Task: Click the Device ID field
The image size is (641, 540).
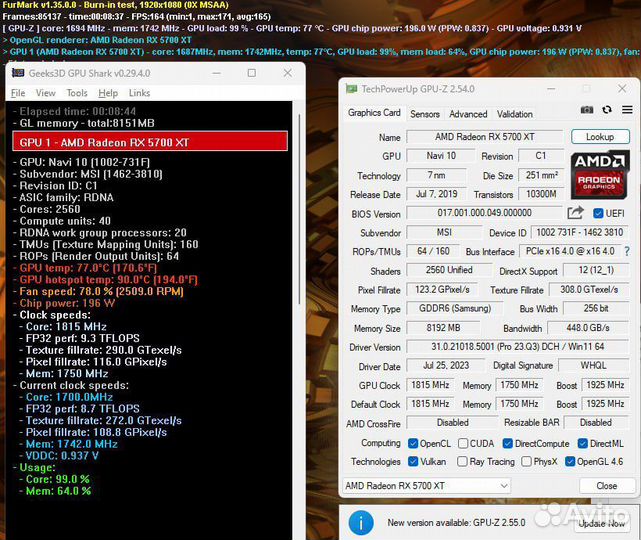Action: (x=580, y=232)
